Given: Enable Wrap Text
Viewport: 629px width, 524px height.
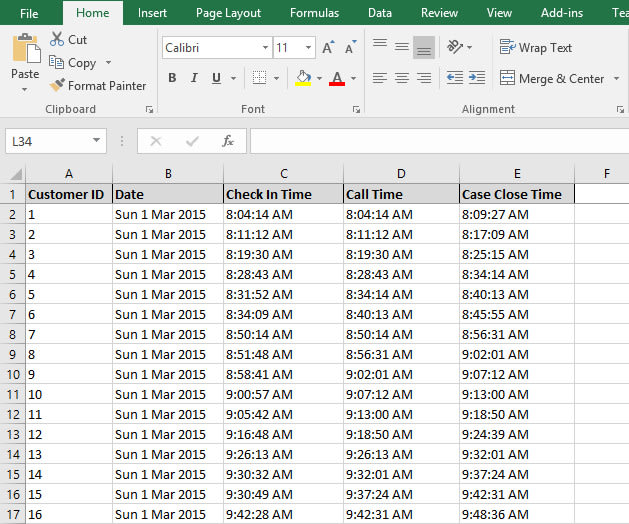Looking at the screenshot, I should pos(536,48).
